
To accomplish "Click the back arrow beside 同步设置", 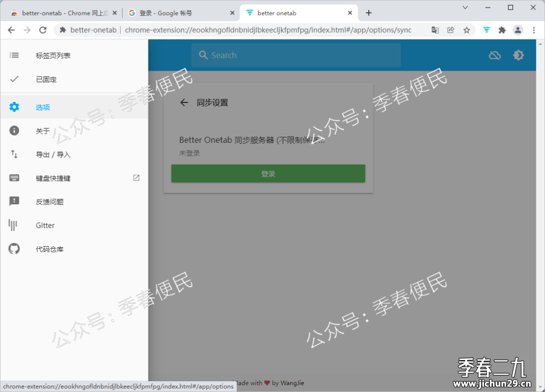I will coord(184,102).
